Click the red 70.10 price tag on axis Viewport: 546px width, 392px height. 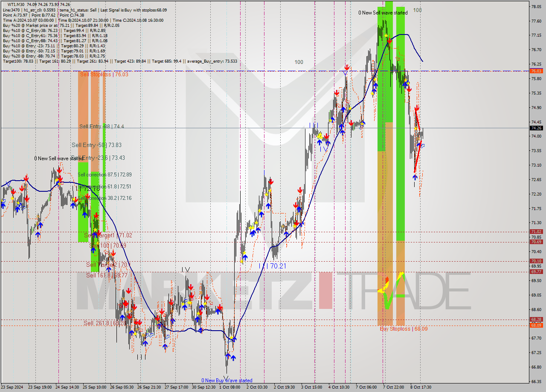(536, 261)
